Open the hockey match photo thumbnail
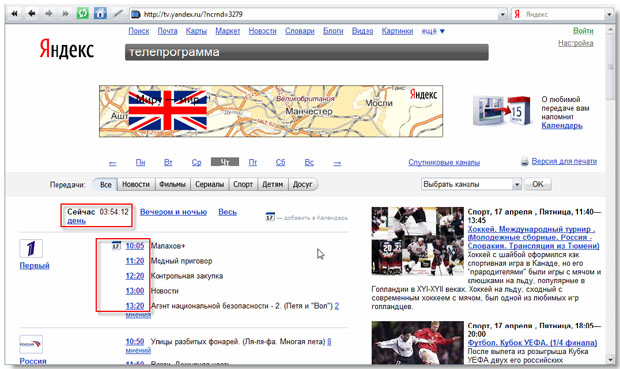This screenshot has width=620, height=369. point(418,241)
